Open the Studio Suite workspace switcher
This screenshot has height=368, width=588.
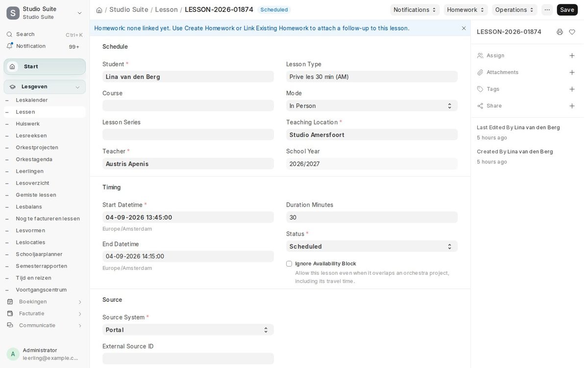pyautogui.click(x=79, y=13)
